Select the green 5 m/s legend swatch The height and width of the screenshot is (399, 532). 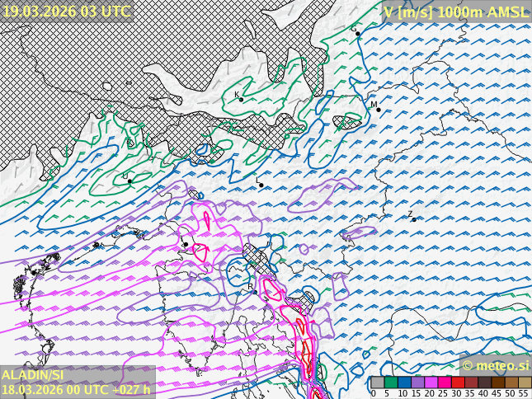(390, 383)
